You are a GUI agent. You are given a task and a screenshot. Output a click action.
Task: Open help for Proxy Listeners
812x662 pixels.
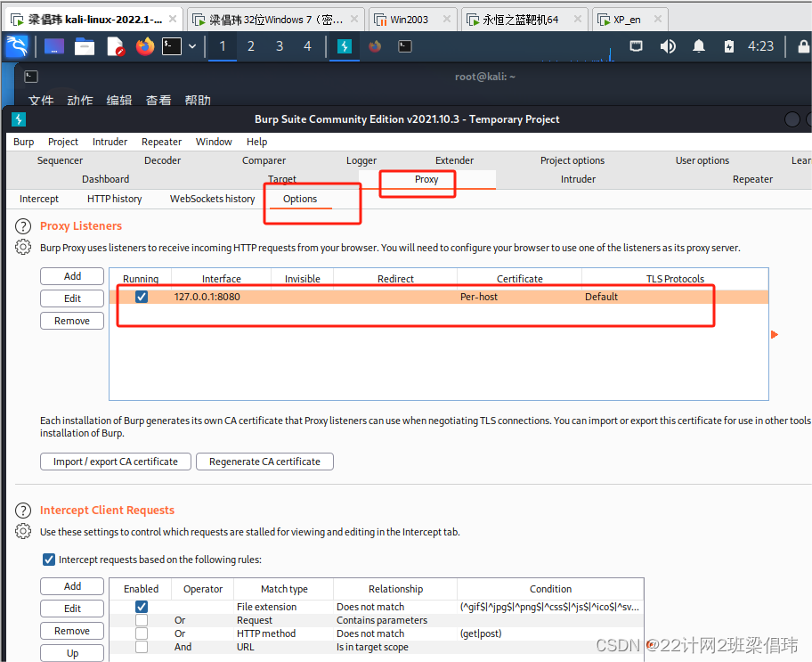[x=23, y=226]
